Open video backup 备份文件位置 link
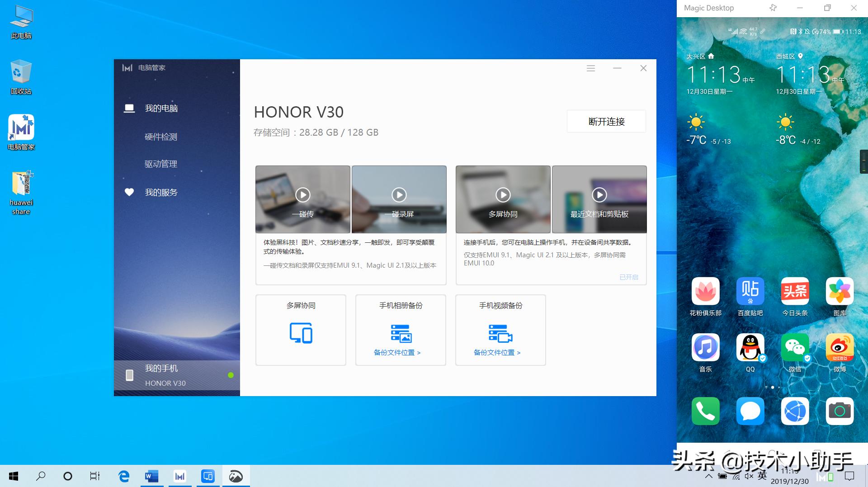The image size is (868, 487). coord(497,353)
